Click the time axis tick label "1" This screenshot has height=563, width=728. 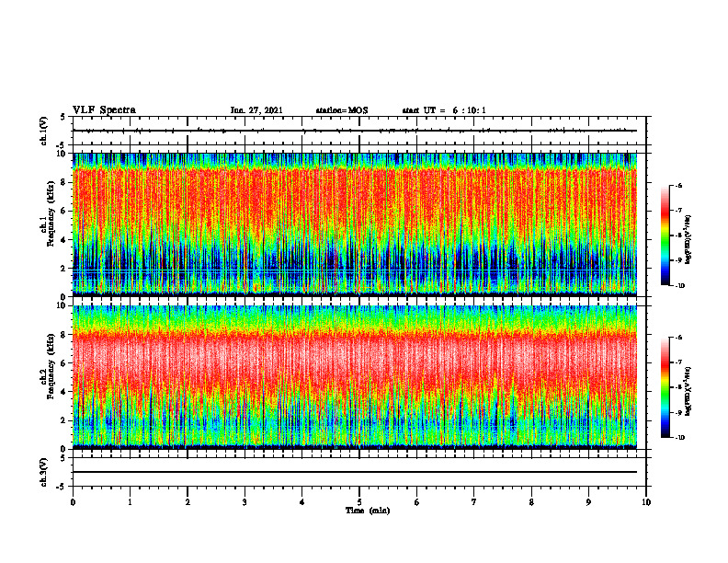tap(130, 502)
